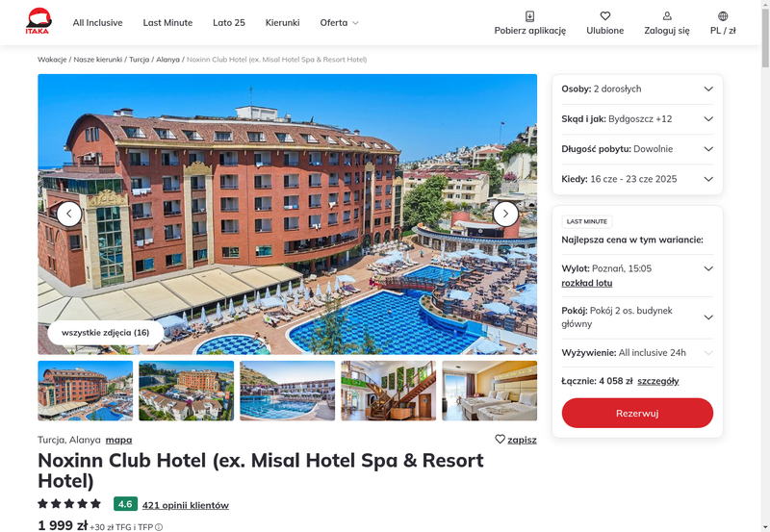Click the info icon next to TFG i TFP

pyautogui.click(x=159, y=527)
